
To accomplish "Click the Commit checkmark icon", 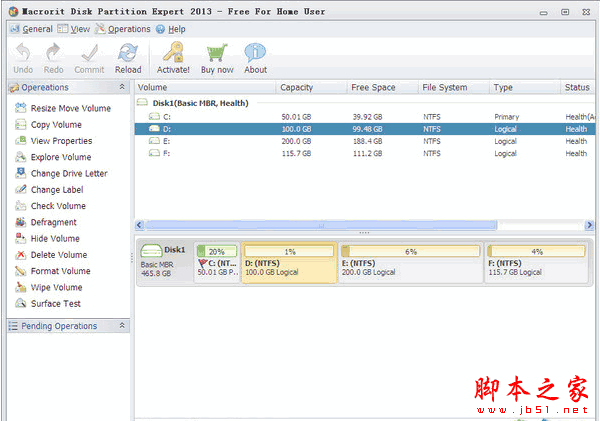I will (x=89, y=54).
